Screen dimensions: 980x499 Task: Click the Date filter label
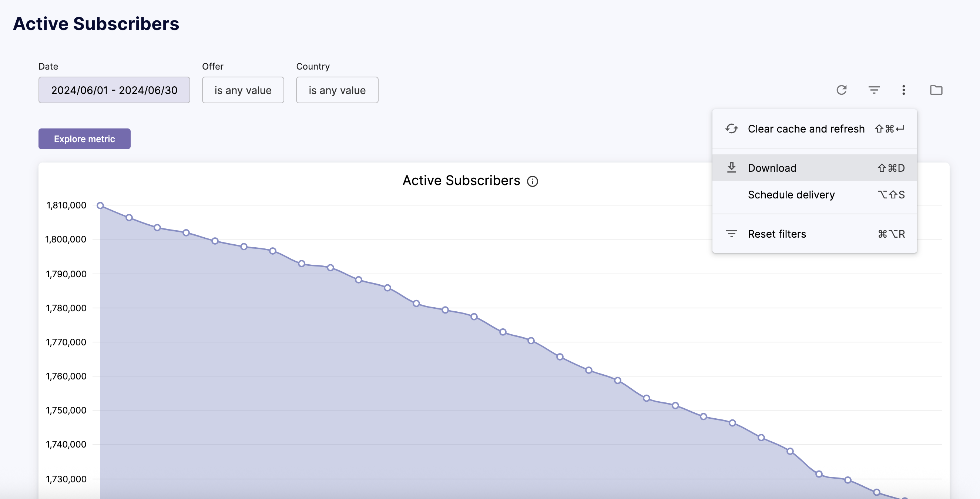coord(48,67)
